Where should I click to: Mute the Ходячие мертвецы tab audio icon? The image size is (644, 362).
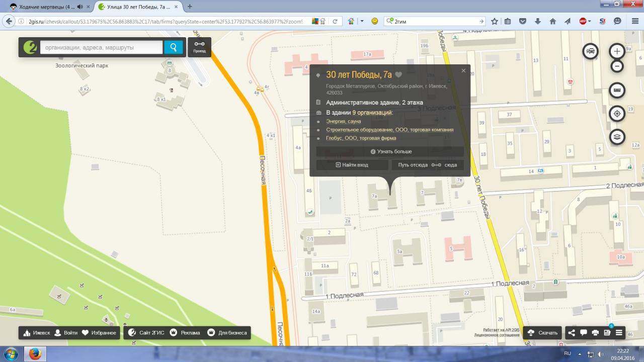(79, 7)
